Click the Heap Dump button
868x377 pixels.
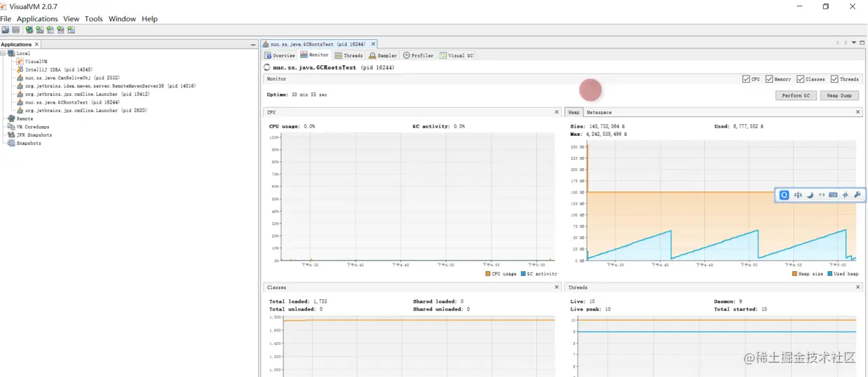(839, 95)
